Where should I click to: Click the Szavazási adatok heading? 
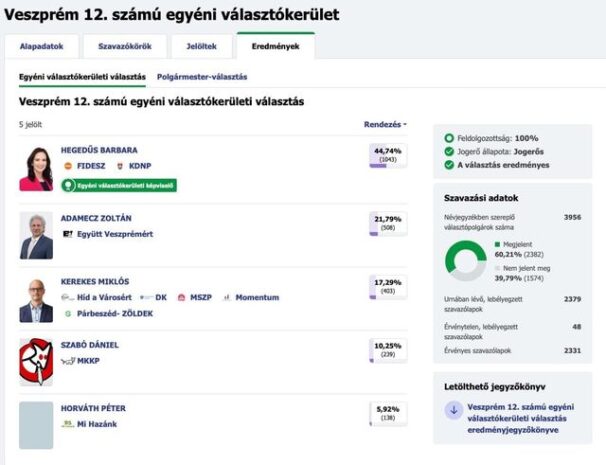tap(481, 198)
